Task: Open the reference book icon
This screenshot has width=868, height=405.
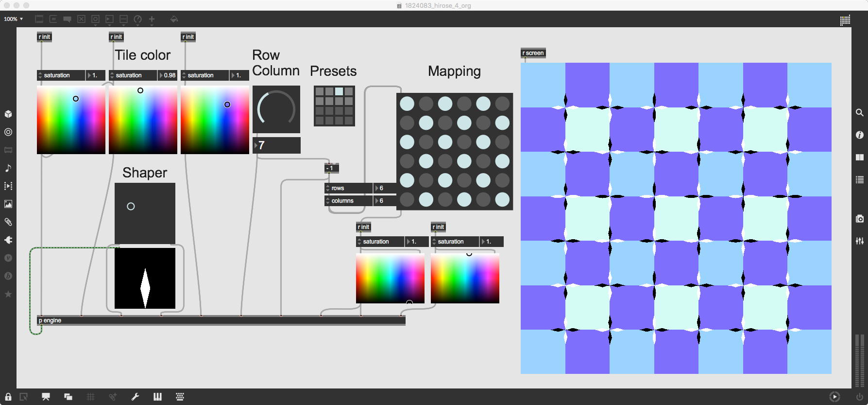Action: pyautogui.click(x=859, y=157)
